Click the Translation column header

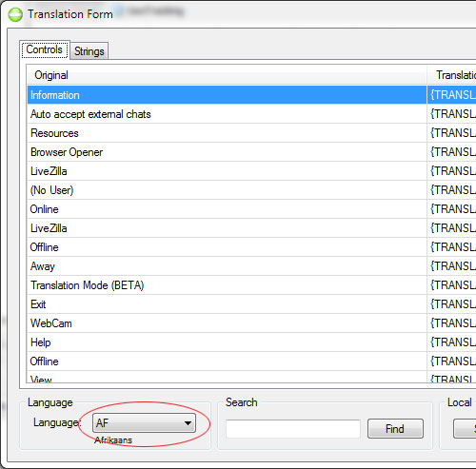(x=451, y=75)
